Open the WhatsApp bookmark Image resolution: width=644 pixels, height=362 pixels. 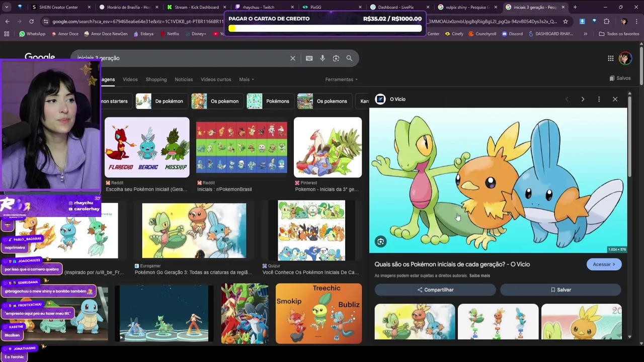pyautogui.click(x=32, y=34)
